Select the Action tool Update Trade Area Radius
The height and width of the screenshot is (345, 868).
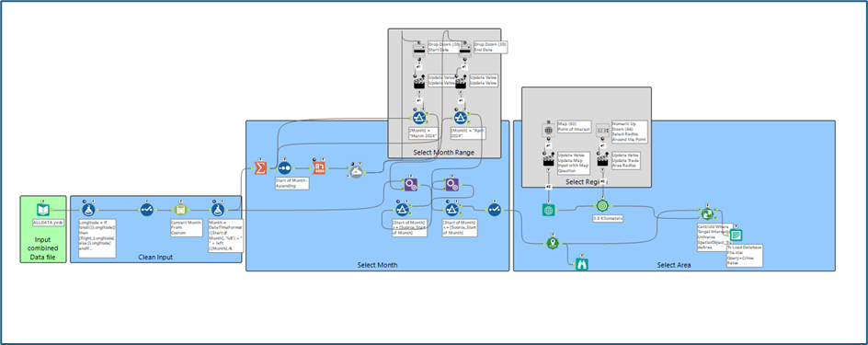point(602,160)
